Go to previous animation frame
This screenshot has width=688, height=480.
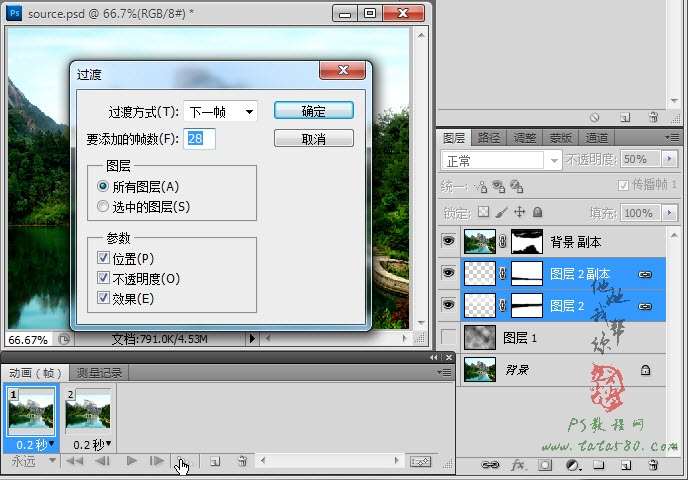103,461
